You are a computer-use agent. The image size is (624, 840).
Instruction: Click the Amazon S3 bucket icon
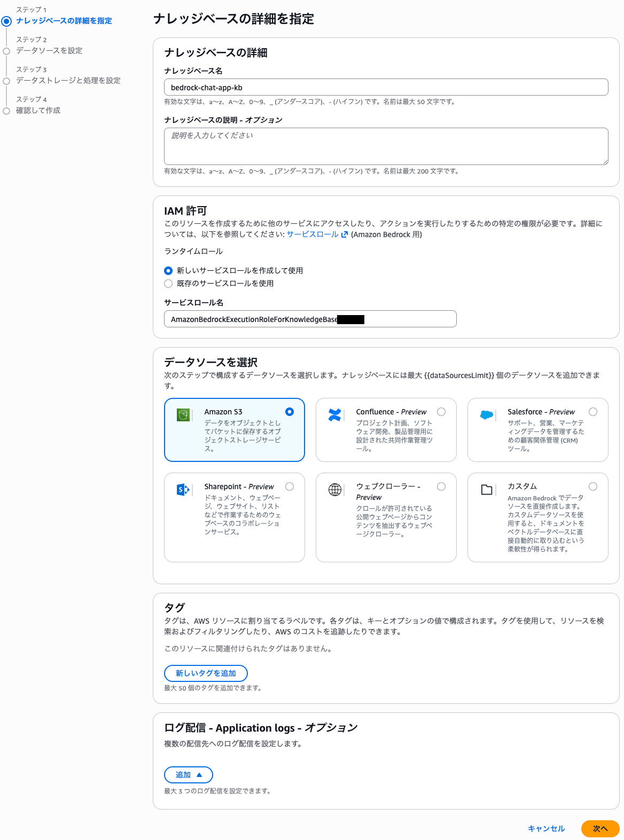(184, 414)
